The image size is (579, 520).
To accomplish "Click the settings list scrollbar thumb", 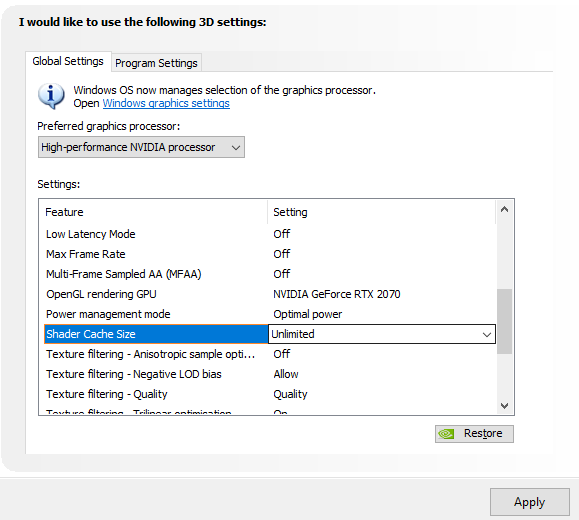I will click(504, 321).
